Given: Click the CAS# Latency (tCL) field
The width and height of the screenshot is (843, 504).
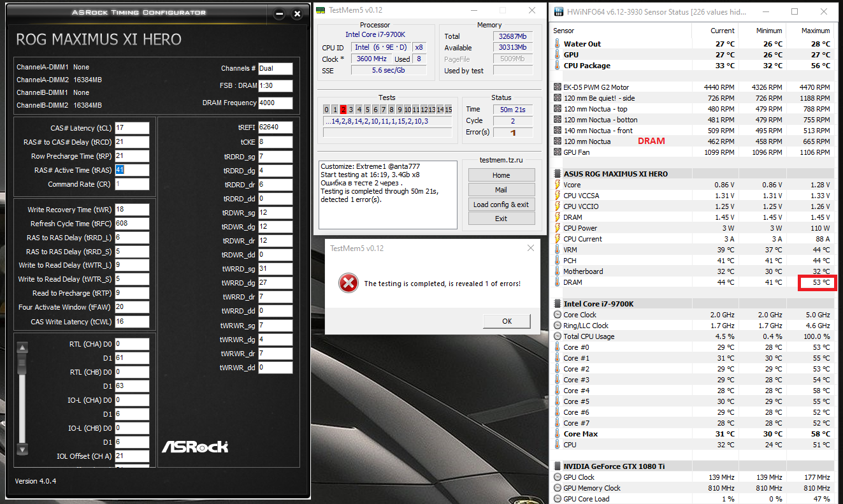Looking at the screenshot, I should 132,128.
